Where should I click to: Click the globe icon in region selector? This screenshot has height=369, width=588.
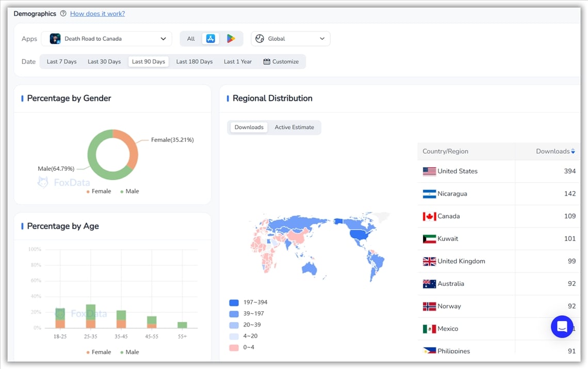coord(259,39)
